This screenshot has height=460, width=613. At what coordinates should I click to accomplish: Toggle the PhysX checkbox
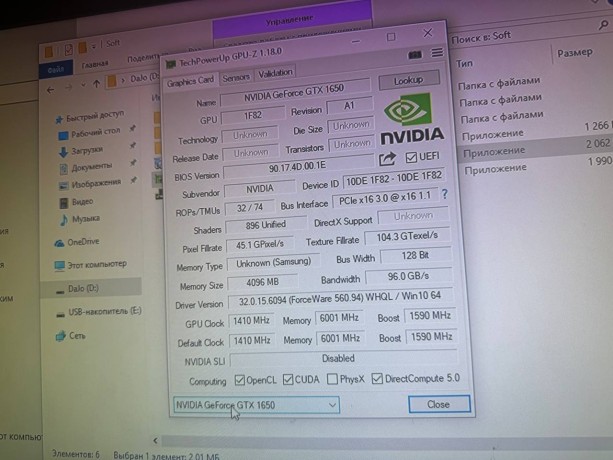(332, 379)
